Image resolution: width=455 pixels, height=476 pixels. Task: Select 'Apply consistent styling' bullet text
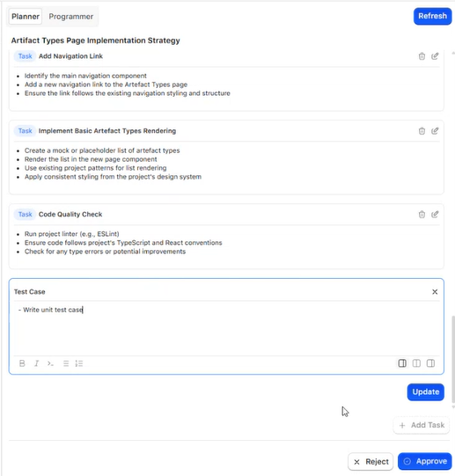113,177
